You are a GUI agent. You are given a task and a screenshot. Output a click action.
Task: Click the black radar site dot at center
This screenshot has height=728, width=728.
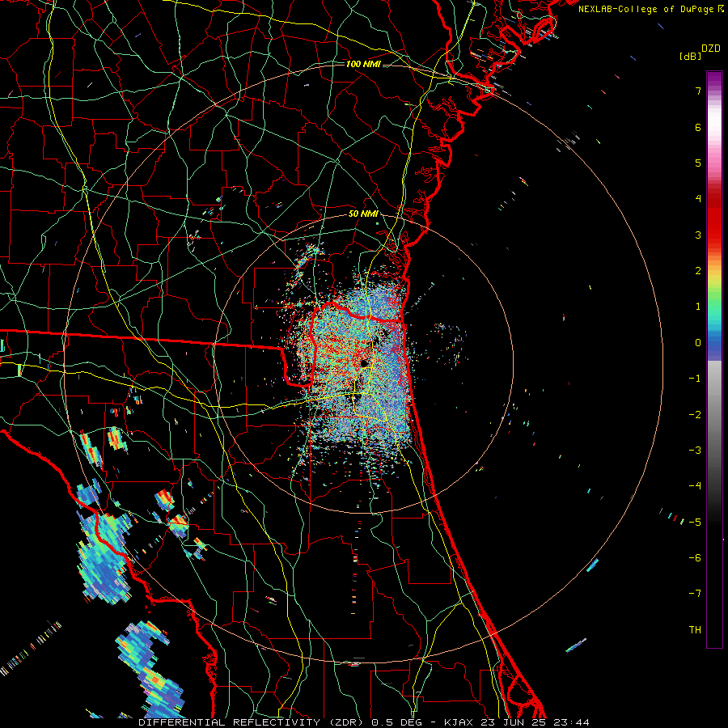click(x=365, y=363)
